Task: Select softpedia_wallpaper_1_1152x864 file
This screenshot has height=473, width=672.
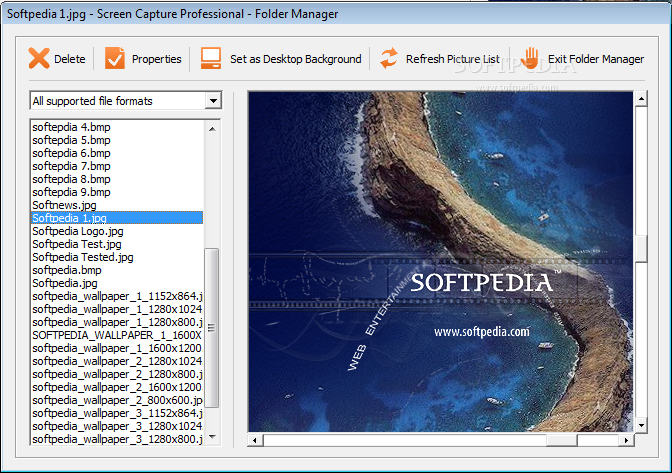Action: coord(117,296)
